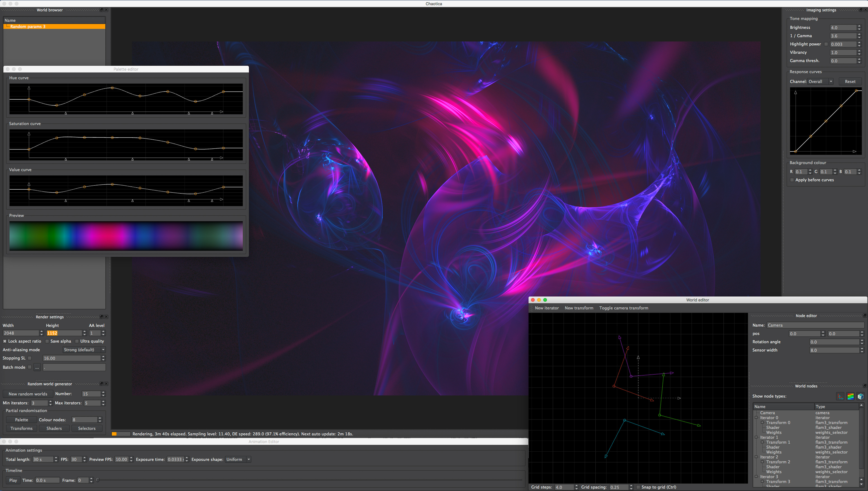
Task: Select Random params 3 in World browser
Action: coord(28,26)
